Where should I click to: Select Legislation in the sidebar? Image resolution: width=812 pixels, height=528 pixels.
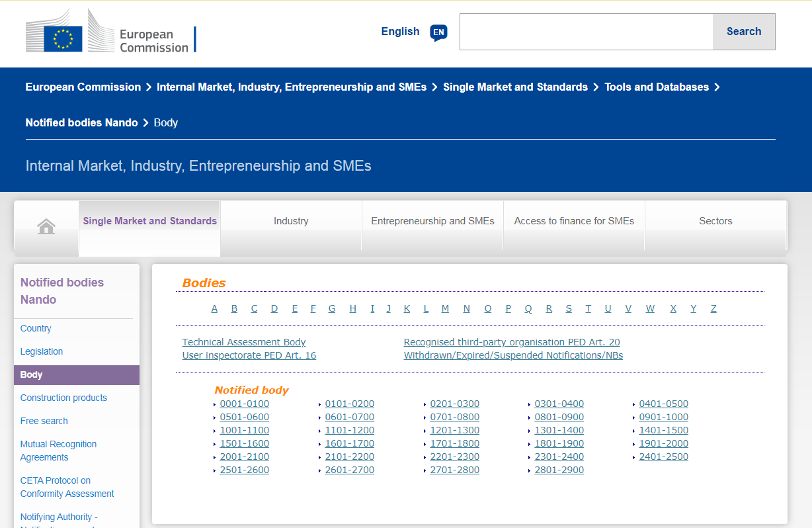pos(42,351)
